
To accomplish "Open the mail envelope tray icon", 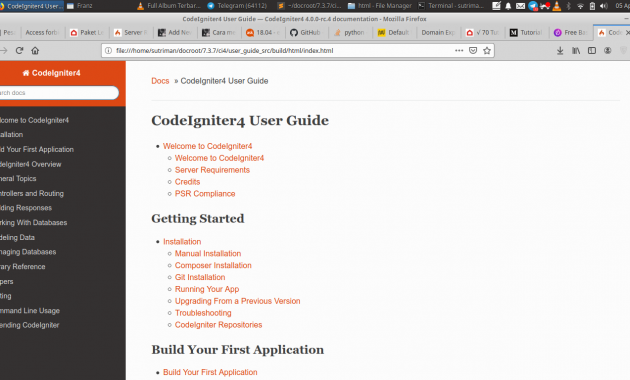I will (520, 6).
